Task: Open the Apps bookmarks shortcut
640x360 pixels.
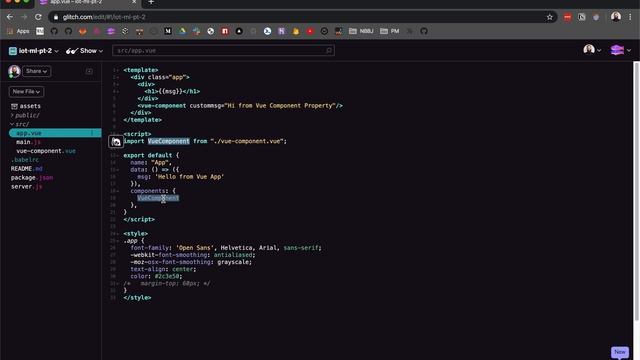Action: click(x=18, y=31)
